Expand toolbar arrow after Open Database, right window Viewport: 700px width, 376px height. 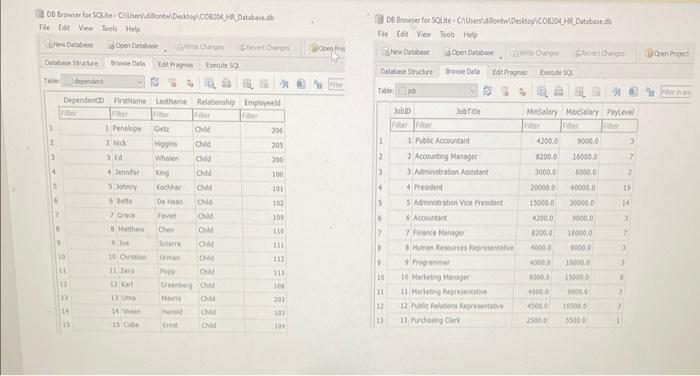pyautogui.click(x=501, y=57)
